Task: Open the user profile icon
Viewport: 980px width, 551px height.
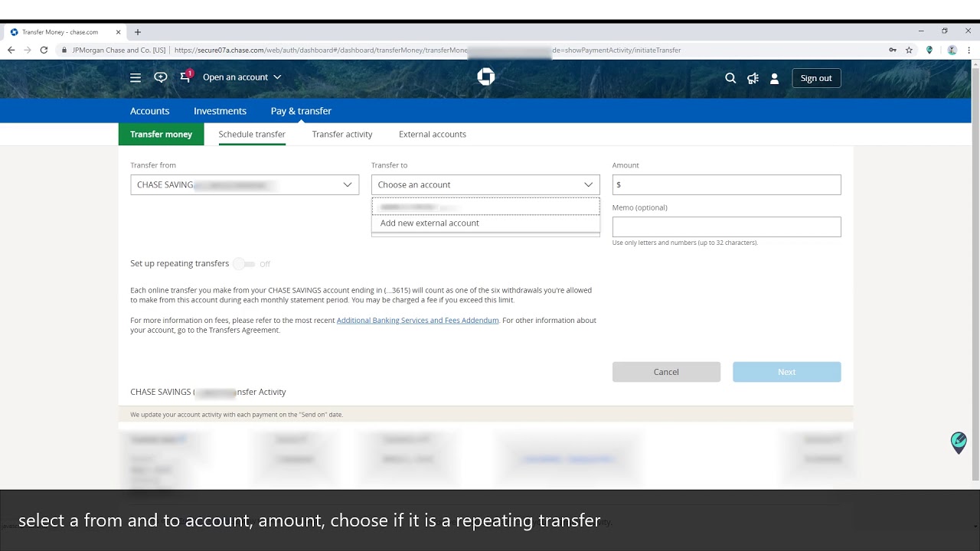Action: point(774,78)
